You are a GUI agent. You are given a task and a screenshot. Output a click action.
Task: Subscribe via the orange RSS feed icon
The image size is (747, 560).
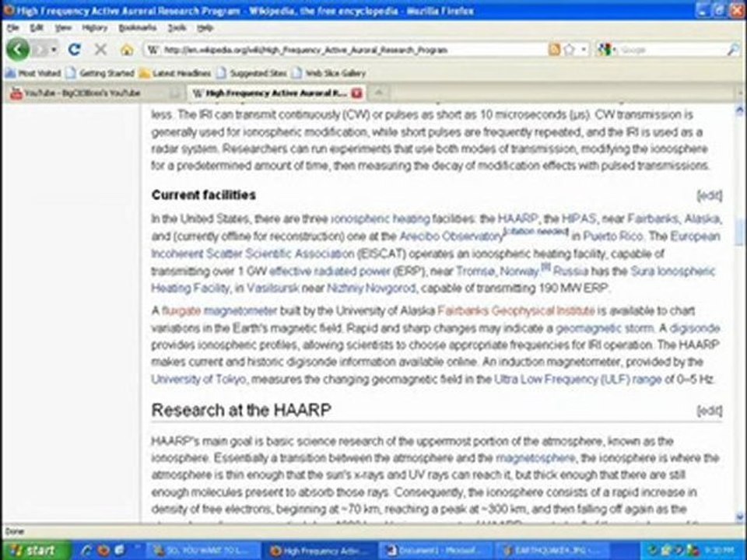coord(554,50)
